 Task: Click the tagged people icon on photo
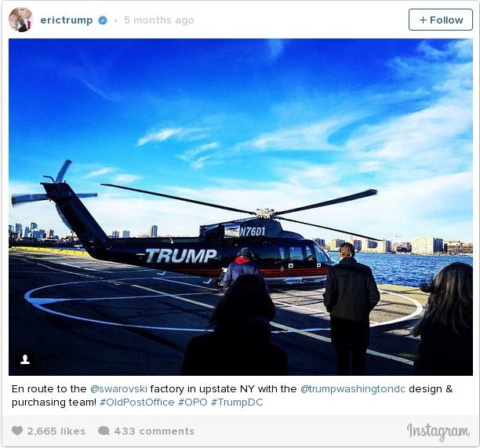(x=25, y=359)
